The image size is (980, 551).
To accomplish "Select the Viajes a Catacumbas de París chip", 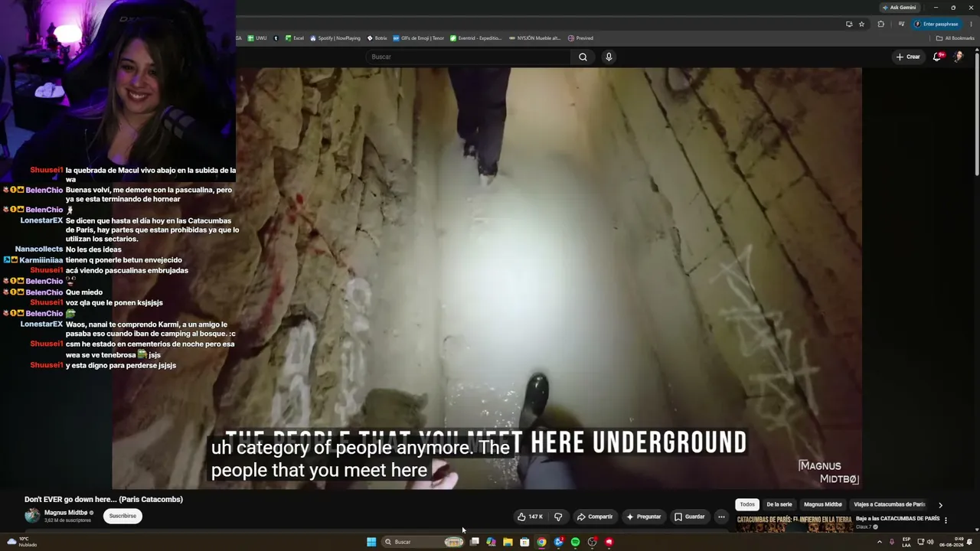I will pyautogui.click(x=890, y=504).
